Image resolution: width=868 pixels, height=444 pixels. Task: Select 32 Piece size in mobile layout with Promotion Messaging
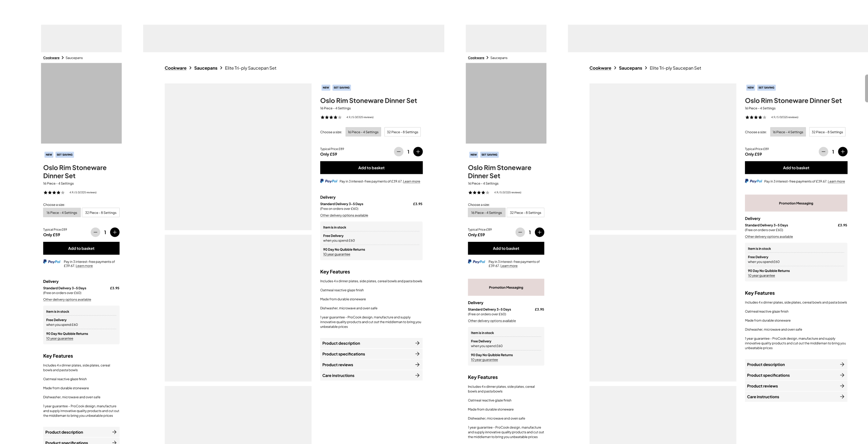click(x=525, y=213)
